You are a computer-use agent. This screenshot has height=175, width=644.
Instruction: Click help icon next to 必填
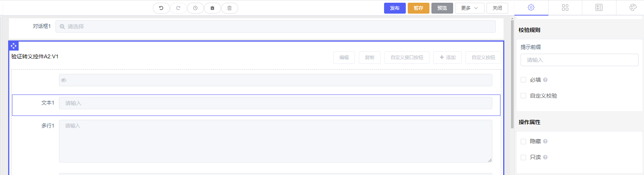[x=545, y=80]
